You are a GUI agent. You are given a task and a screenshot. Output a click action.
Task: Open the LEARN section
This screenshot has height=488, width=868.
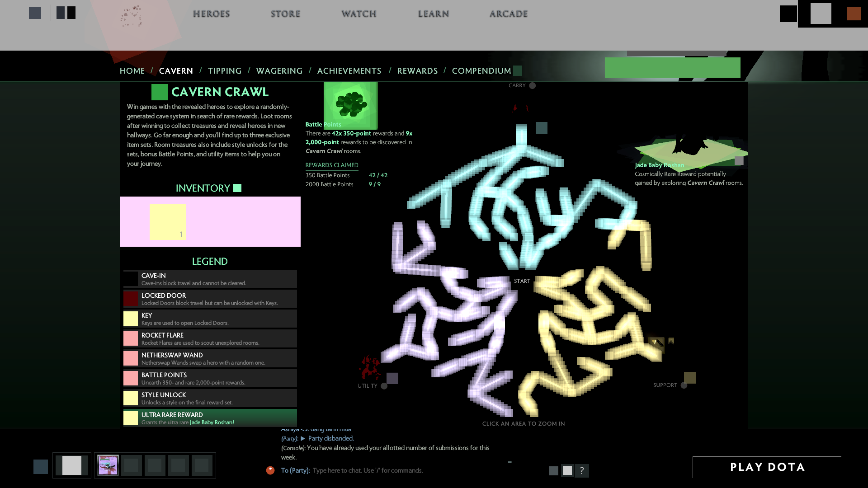[x=434, y=14]
